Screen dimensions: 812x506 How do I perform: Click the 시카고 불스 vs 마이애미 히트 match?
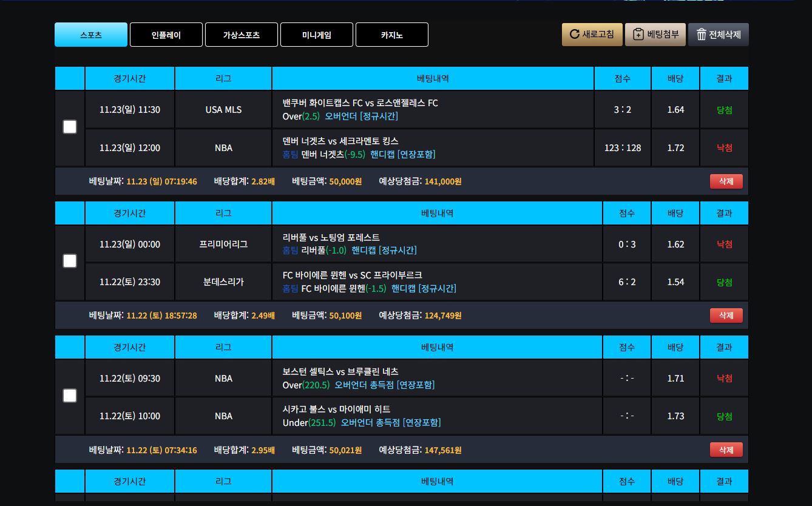[x=336, y=410]
